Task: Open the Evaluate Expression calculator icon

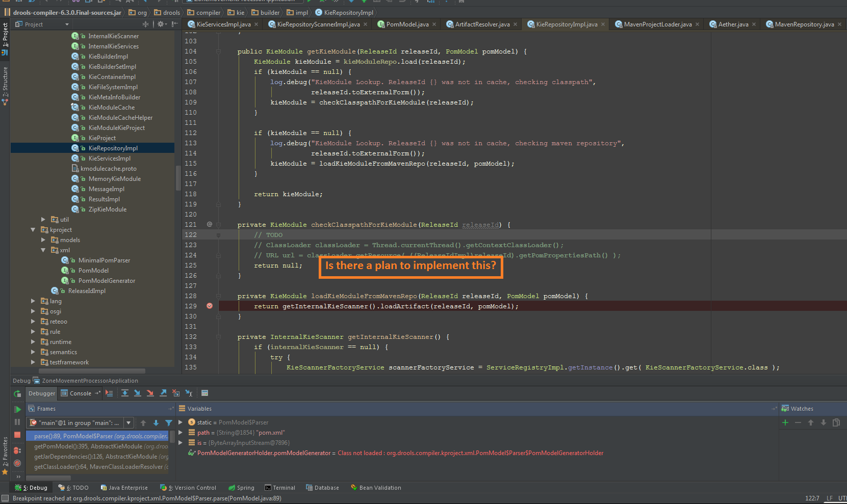Action: pyautogui.click(x=204, y=393)
